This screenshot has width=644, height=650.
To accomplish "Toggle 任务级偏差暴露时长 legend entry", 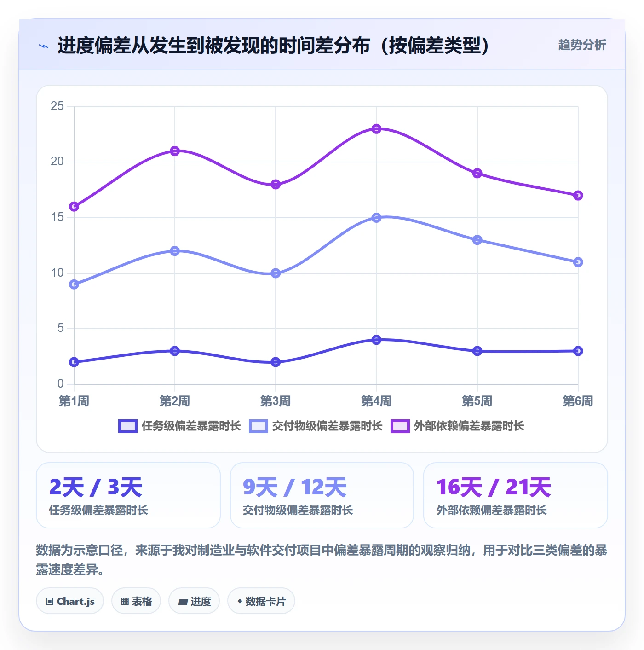I will click(x=179, y=426).
